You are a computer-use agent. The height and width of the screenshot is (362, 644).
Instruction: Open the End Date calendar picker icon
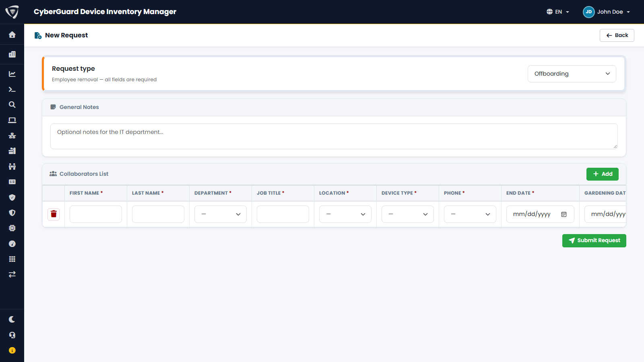tap(564, 214)
